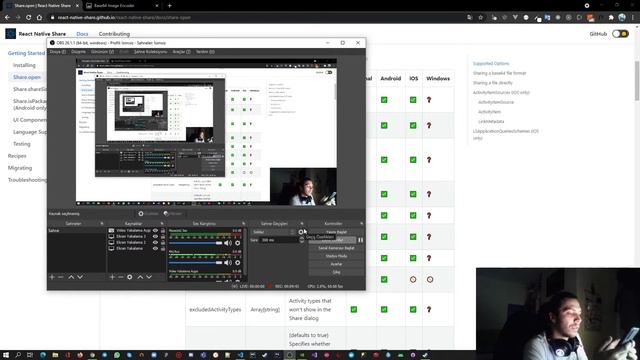
Task: Hide Video Yakalama Aygıtı source eye icon
Action: click(155, 231)
